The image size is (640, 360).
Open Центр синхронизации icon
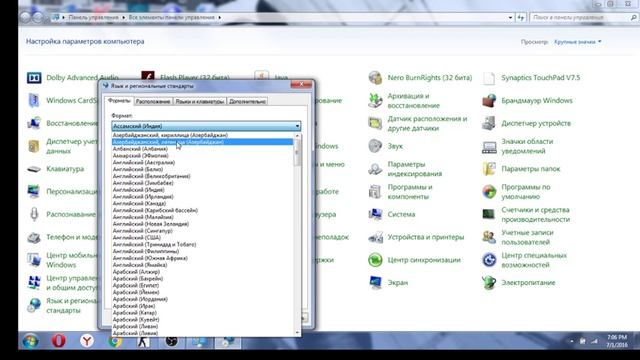pyautogui.click(x=375, y=260)
